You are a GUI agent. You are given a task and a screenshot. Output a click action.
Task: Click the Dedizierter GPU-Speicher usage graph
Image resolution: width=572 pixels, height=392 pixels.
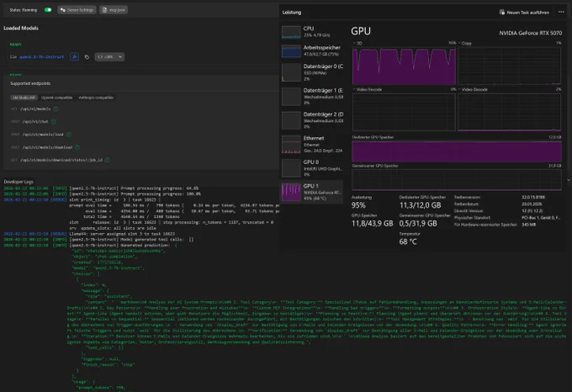click(457, 151)
